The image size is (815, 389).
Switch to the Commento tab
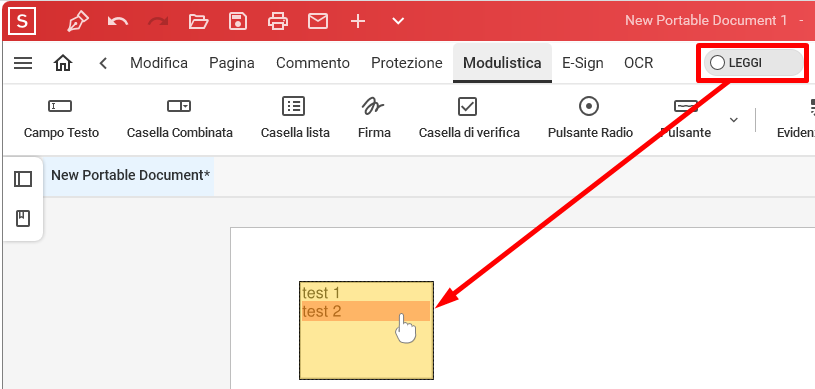[313, 63]
